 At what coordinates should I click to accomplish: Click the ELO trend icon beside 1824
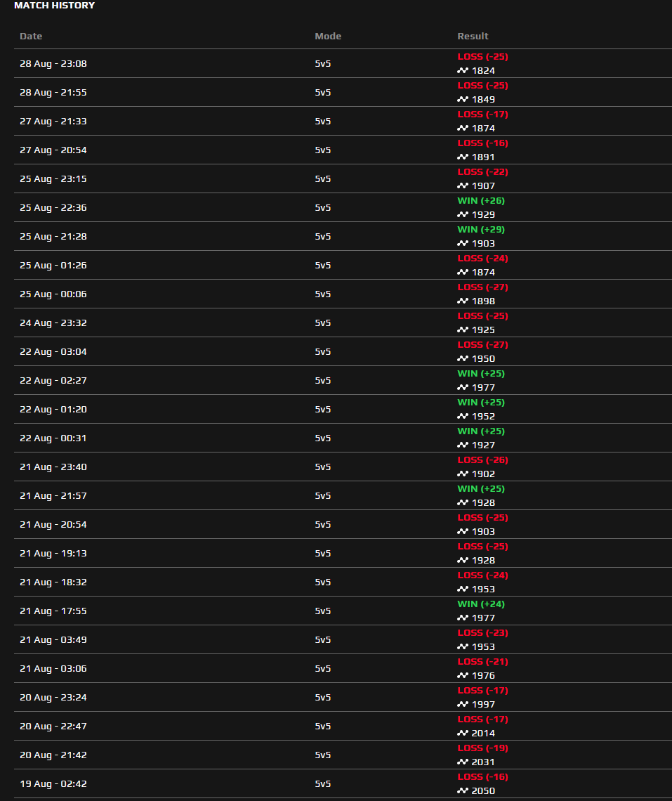point(463,70)
